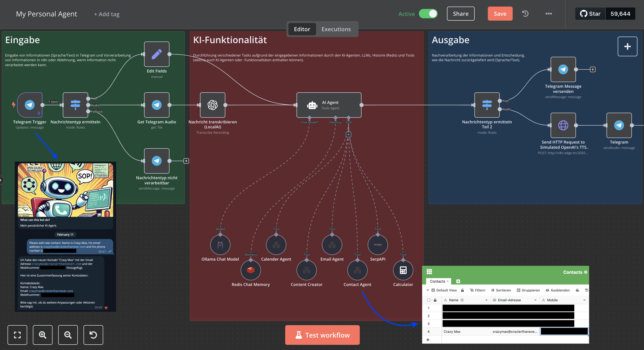Click the Ollama Chat Model node
This screenshot has width=644, height=350.
[220, 244]
